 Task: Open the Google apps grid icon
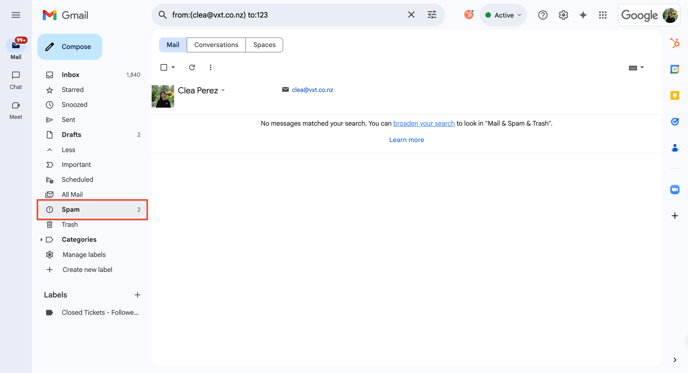603,15
